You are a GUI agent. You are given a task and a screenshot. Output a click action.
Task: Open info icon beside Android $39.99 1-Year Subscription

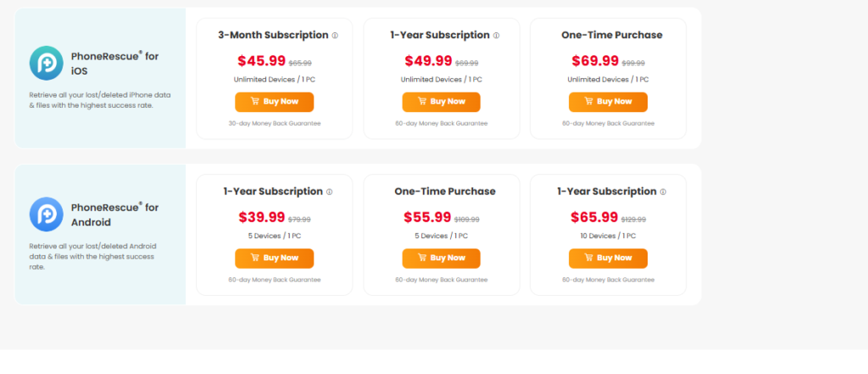[330, 192]
